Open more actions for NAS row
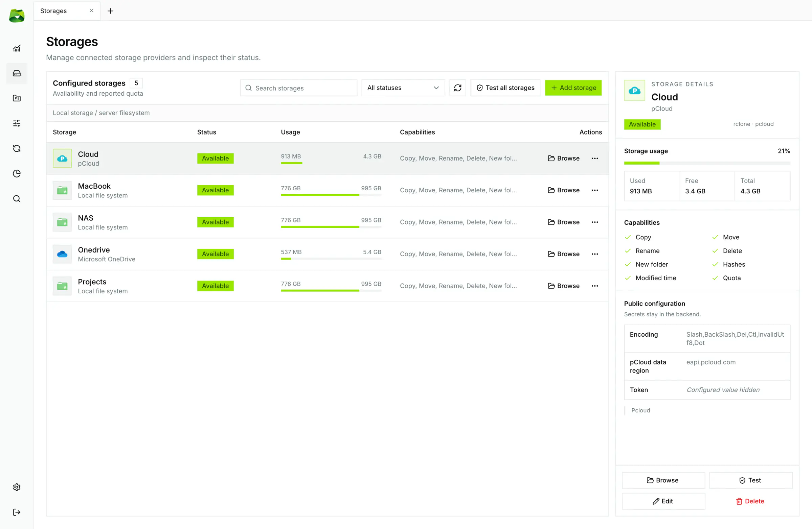The width and height of the screenshot is (812, 529). [595, 222]
